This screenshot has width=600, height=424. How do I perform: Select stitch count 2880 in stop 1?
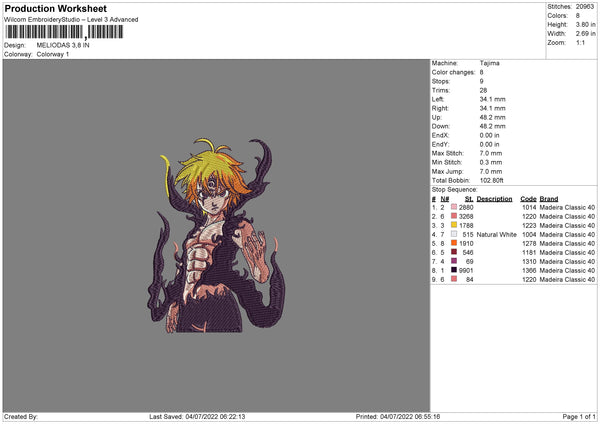click(466, 207)
